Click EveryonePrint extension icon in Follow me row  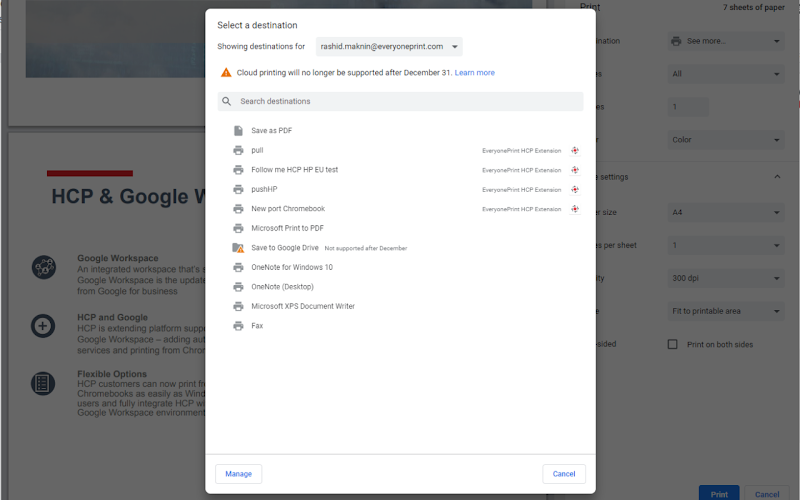pos(575,170)
